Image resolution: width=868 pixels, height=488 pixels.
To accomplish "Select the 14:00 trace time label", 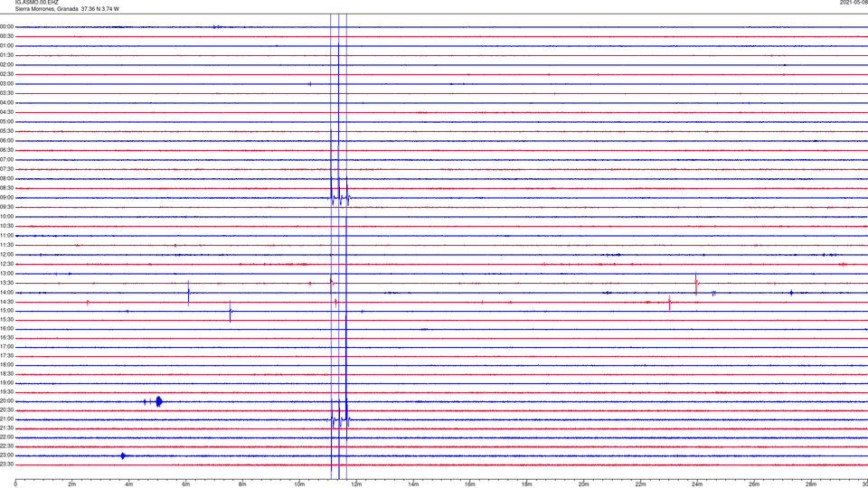I will (6, 292).
